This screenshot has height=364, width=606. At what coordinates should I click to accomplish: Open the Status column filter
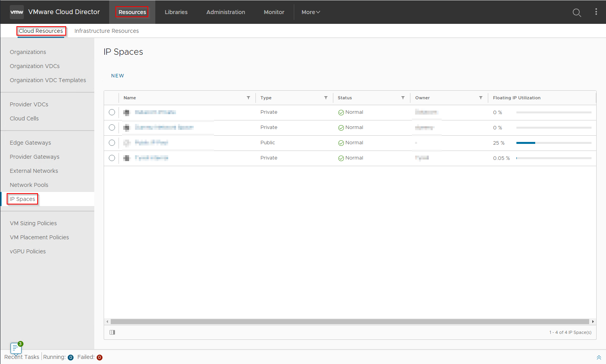click(403, 98)
